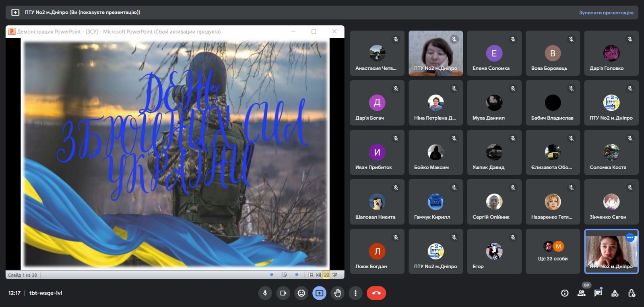Click Люк Богдан avatar with letter Л
Image resolution: width=644 pixels, height=307 pixels.
point(377,251)
